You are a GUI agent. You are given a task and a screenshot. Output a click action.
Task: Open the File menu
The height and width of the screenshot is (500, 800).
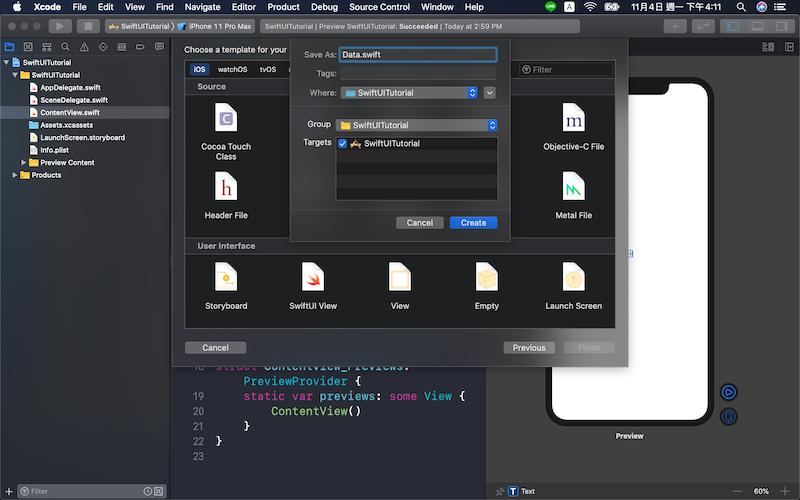coord(79,7)
